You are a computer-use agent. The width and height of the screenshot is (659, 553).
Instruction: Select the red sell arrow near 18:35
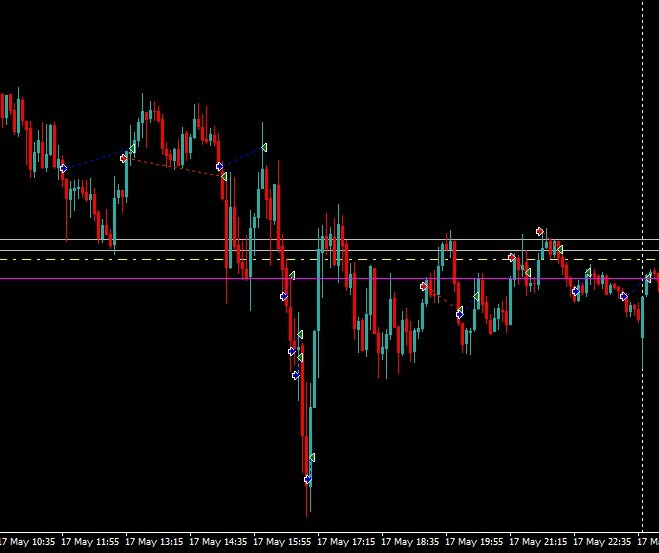[424, 287]
